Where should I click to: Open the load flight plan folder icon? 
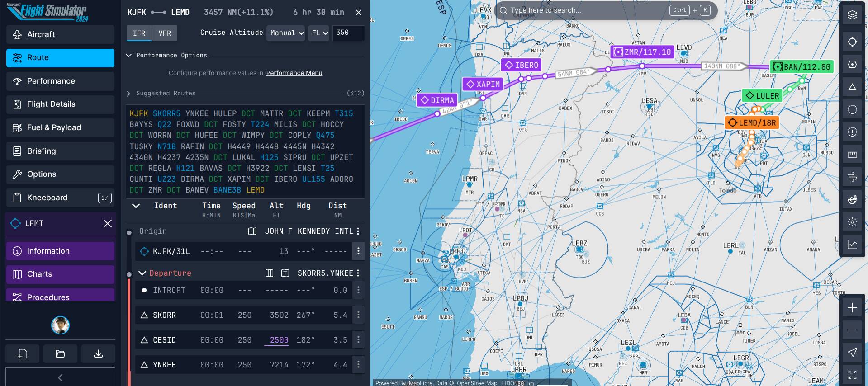[x=60, y=353]
